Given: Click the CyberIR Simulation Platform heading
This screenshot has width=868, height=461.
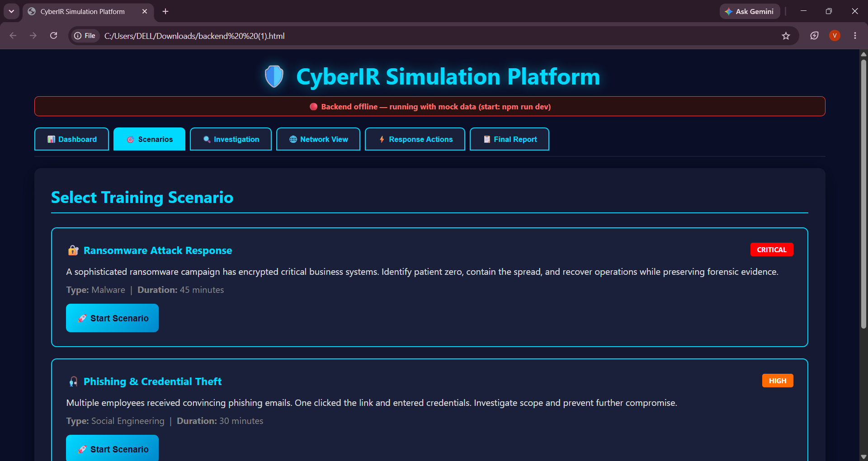Looking at the screenshot, I should click(448, 76).
